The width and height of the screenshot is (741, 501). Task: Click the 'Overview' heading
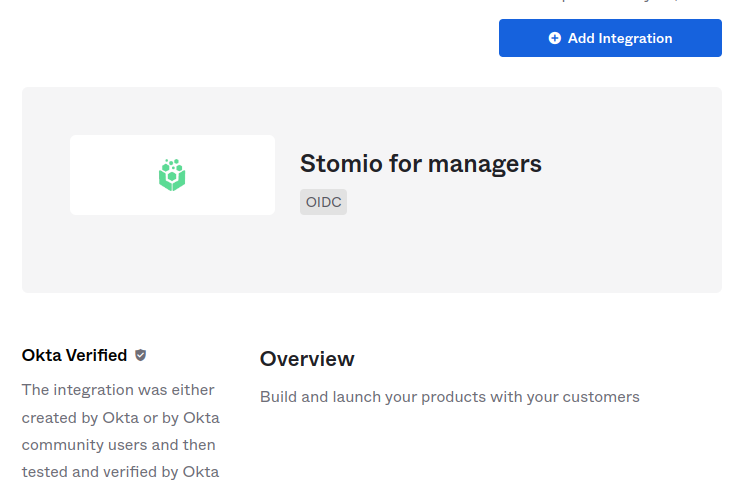[307, 359]
